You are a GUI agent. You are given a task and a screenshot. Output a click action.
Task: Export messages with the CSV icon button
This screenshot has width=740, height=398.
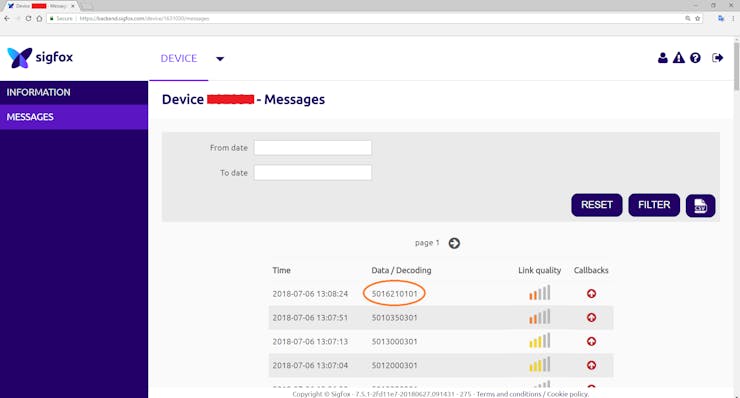700,205
